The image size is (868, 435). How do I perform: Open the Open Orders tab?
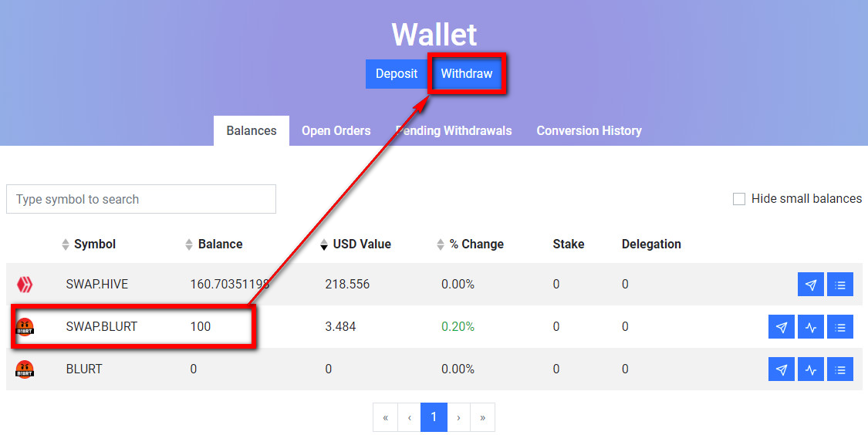pos(336,130)
